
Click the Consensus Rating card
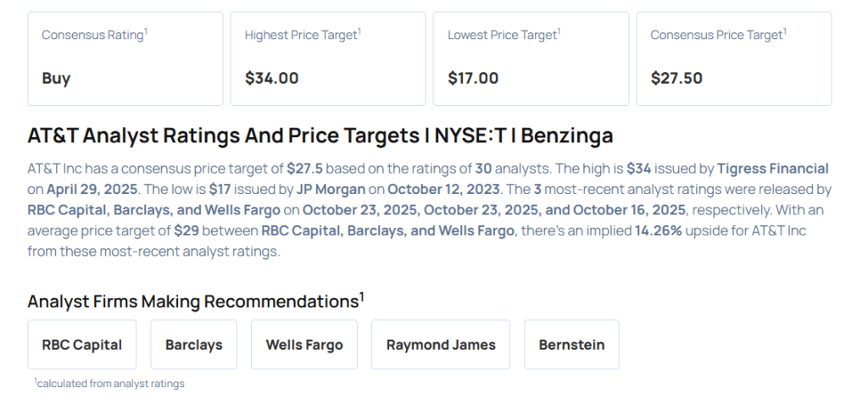[x=125, y=58]
